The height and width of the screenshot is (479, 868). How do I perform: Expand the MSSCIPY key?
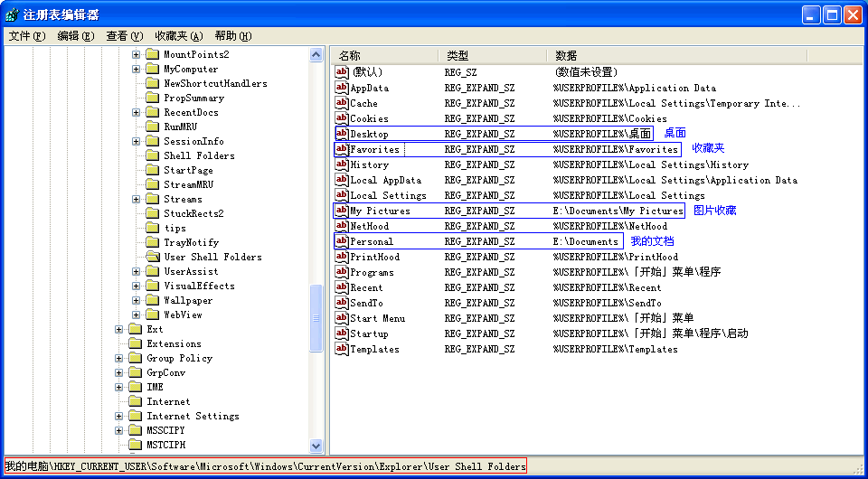(119, 430)
